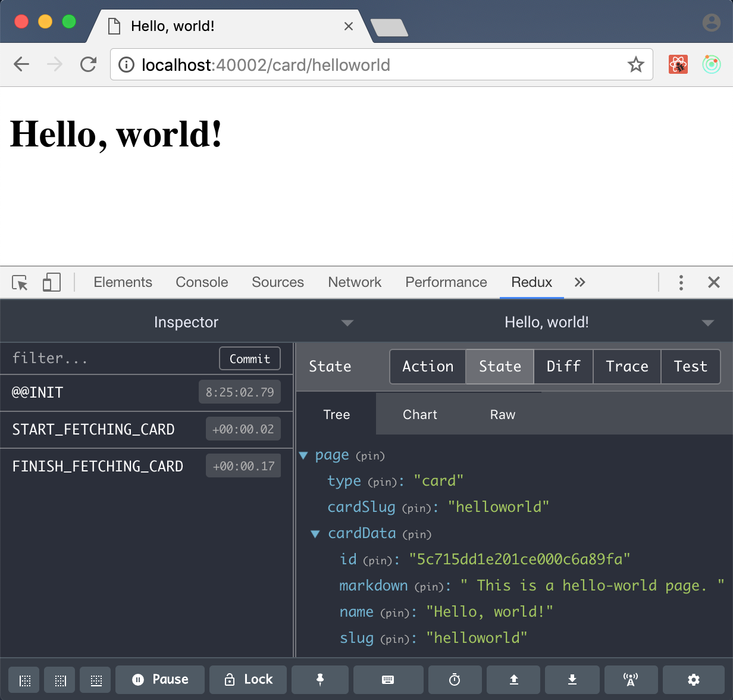
Task: Click the browser back arrow
Action: pos(21,64)
